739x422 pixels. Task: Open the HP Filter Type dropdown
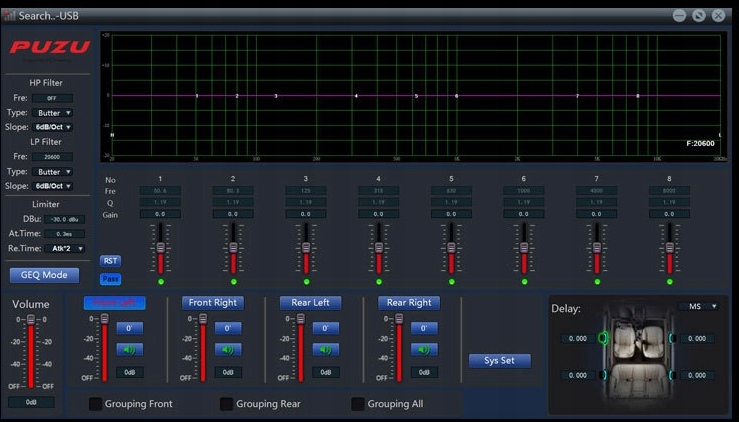click(54, 113)
